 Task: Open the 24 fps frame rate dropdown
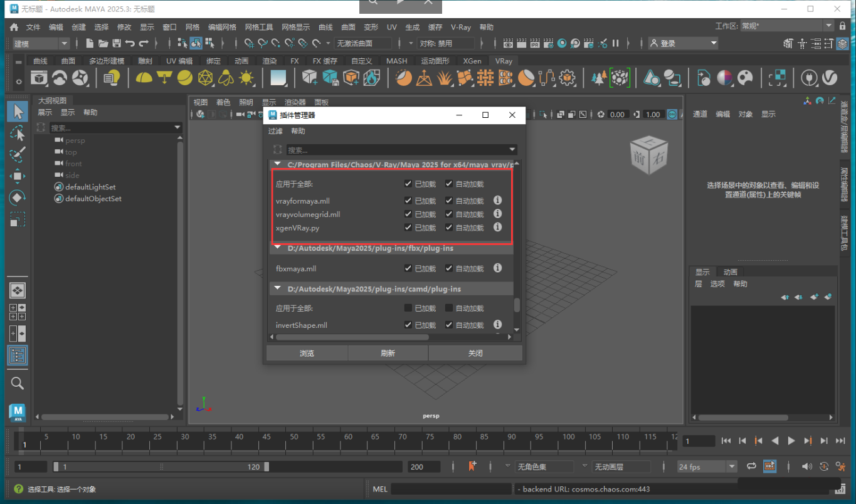pos(707,467)
